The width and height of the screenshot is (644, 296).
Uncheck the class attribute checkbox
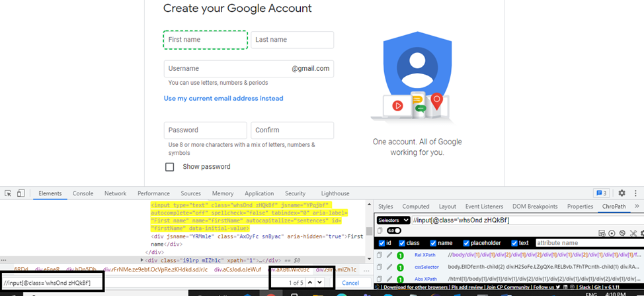pyautogui.click(x=402, y=243)
